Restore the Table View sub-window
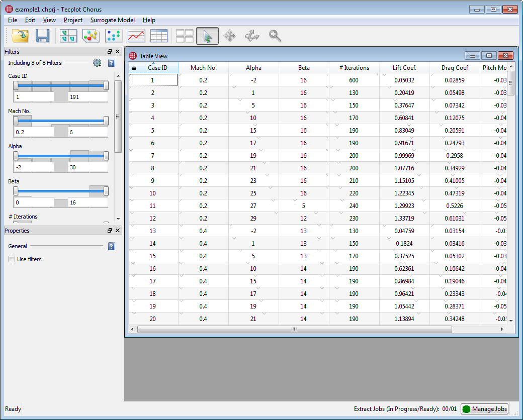This screenshot has height=420, width=523. pyautogui.click(x=489, y=55)
